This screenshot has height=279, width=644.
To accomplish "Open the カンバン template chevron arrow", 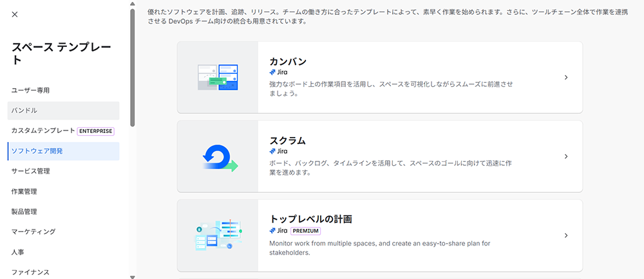I will [x=565, y=77].
